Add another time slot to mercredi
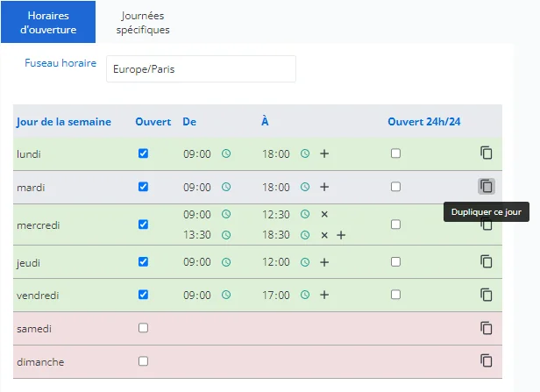 point(341,235)
